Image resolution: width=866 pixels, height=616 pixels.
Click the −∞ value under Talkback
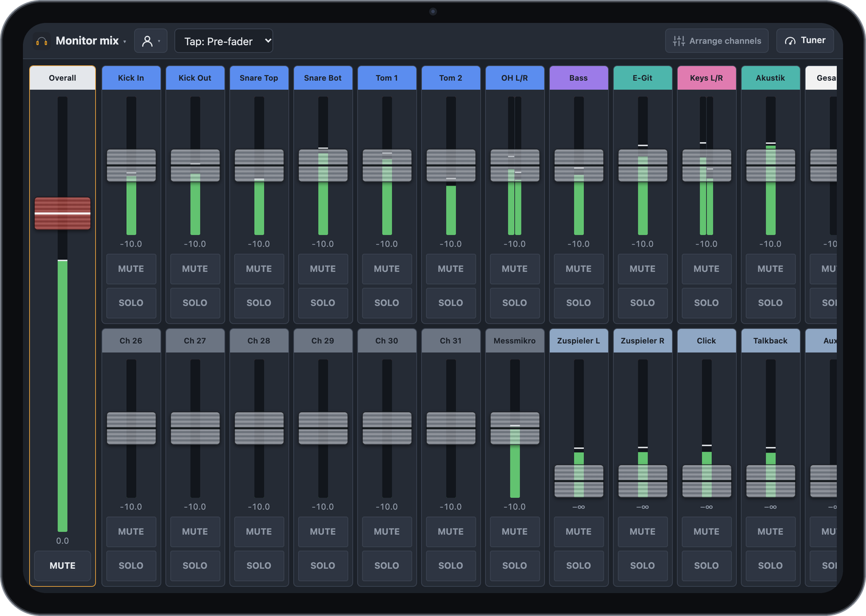click(x=771, y=507)
